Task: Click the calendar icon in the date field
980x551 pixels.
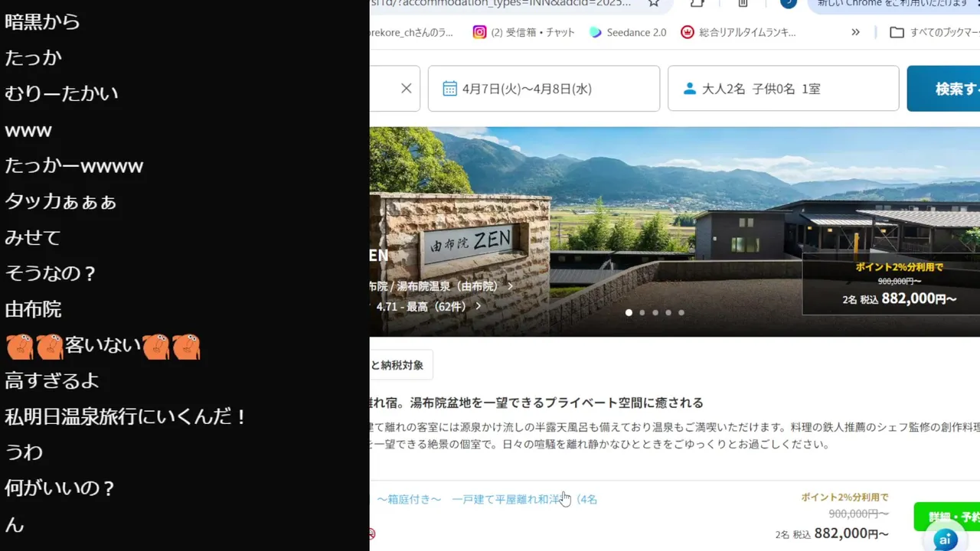Action: [450, 88]
